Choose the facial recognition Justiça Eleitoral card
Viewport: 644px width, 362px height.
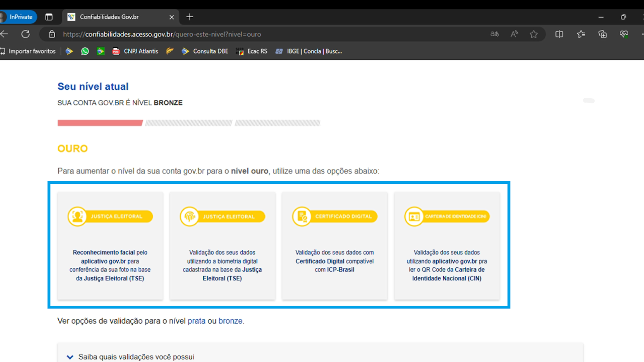(110, 246)
